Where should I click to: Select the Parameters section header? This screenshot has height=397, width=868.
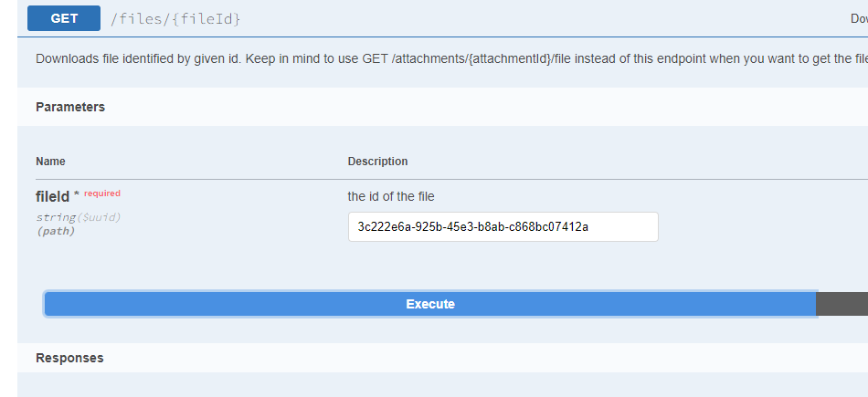pyautogui.click(x=70, y=108)
